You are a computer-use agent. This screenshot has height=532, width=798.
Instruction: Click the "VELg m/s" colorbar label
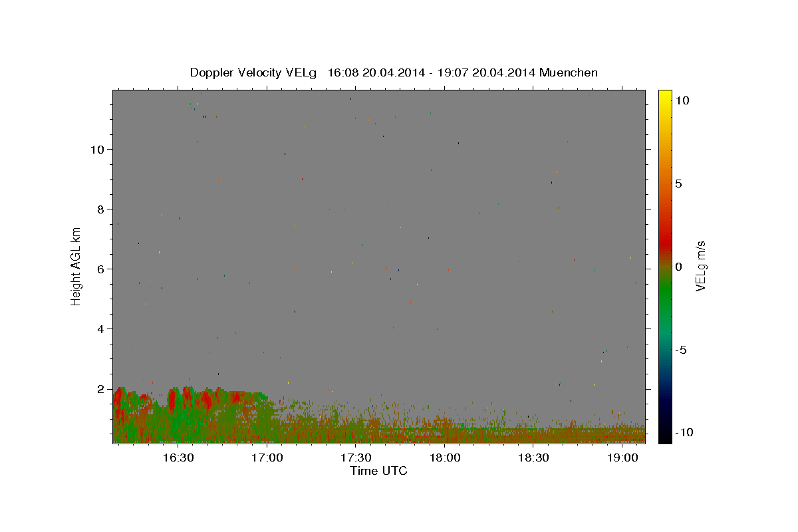coord(700,266)
